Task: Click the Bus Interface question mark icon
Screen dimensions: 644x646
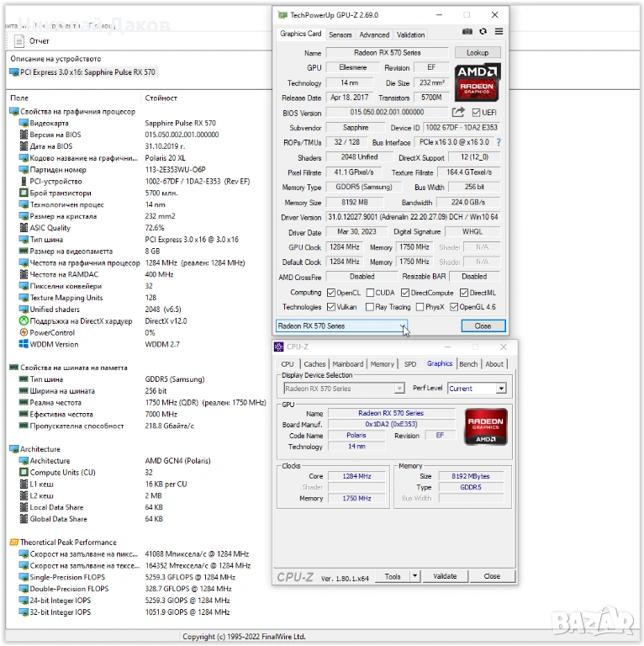Action: pyautogui.click(x=499, y=142)
